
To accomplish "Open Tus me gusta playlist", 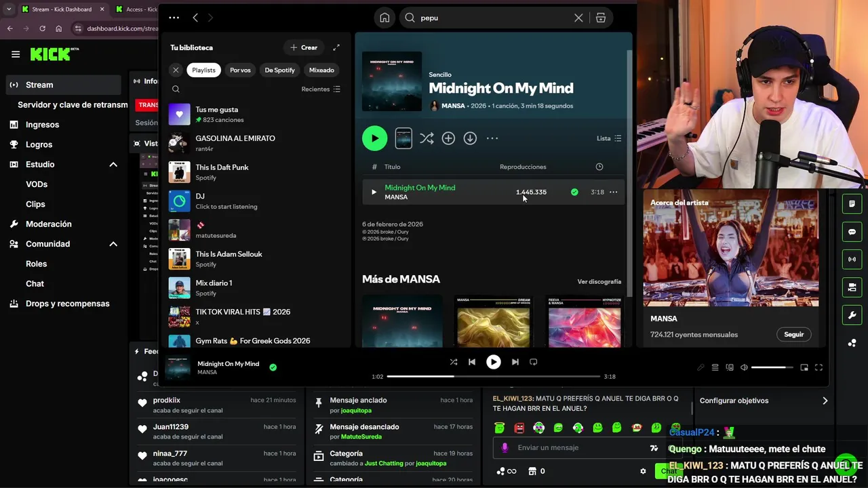I will 256,114.
